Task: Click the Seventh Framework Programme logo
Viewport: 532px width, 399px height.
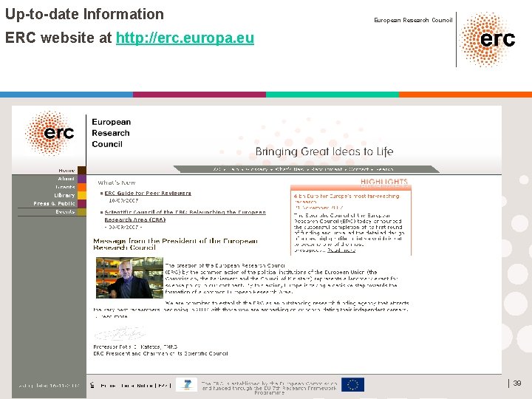Action: (187, 386)
